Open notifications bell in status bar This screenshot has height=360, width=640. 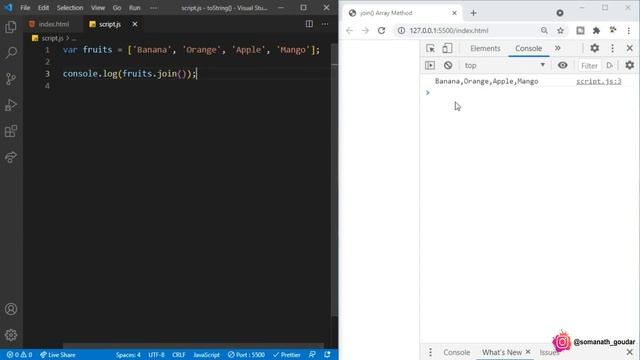click(x=327, y=355)
